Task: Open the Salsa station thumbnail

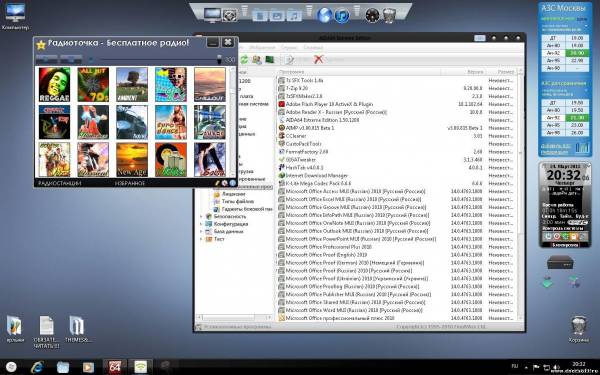Action: click(210, 160)
